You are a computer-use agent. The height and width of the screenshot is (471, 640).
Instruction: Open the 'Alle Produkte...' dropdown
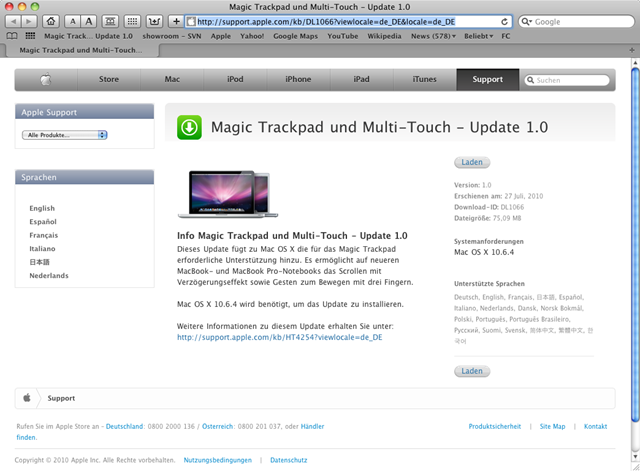pyautogui.click(x=67, y=134)
